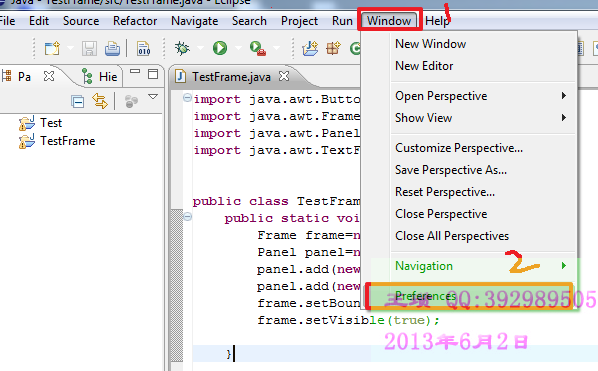Close the Package Explorer view tab
Image resolution: width=598 pixels, height=371 pixels.
coord(49,76)
